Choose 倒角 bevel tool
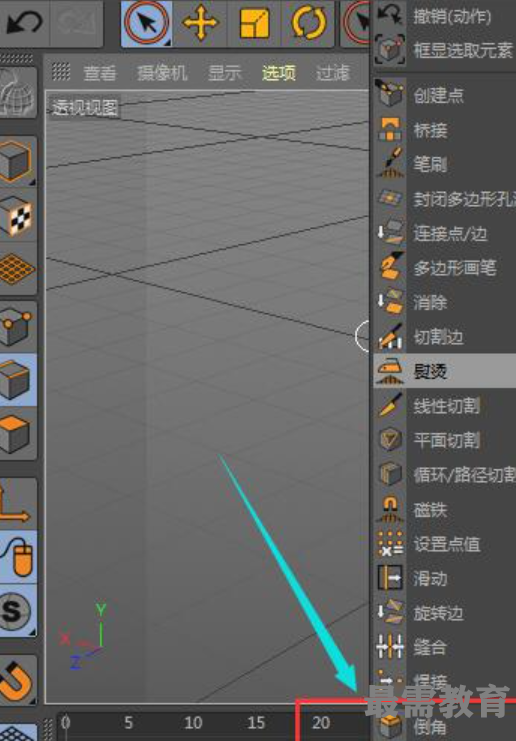This screenshot has height=741, width=516. [444, 728]
